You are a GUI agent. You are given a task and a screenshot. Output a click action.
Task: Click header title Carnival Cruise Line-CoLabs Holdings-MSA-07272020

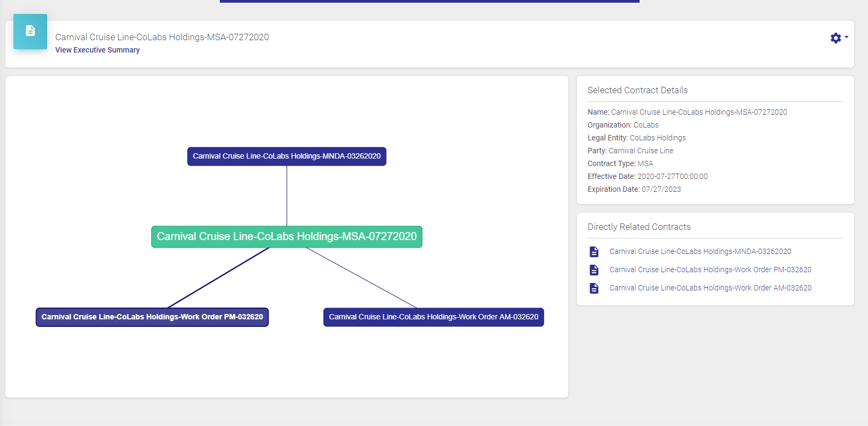[x=162, y=37]
